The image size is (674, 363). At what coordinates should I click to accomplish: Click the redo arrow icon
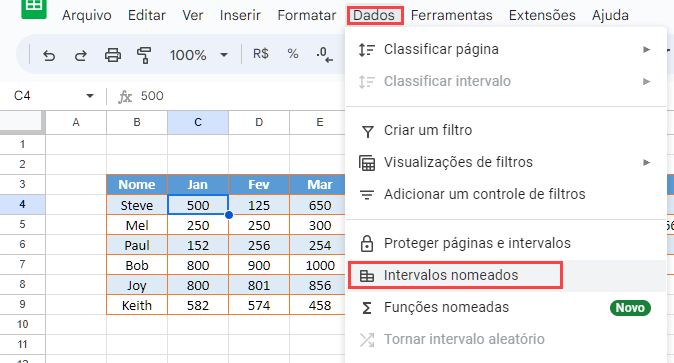81,55
